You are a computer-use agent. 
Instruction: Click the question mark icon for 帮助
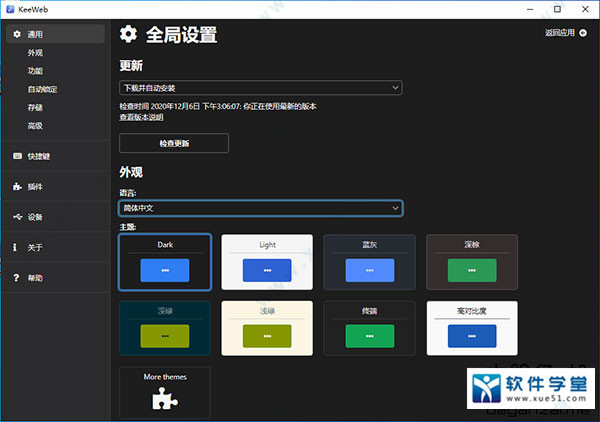[x=16, y=278]
